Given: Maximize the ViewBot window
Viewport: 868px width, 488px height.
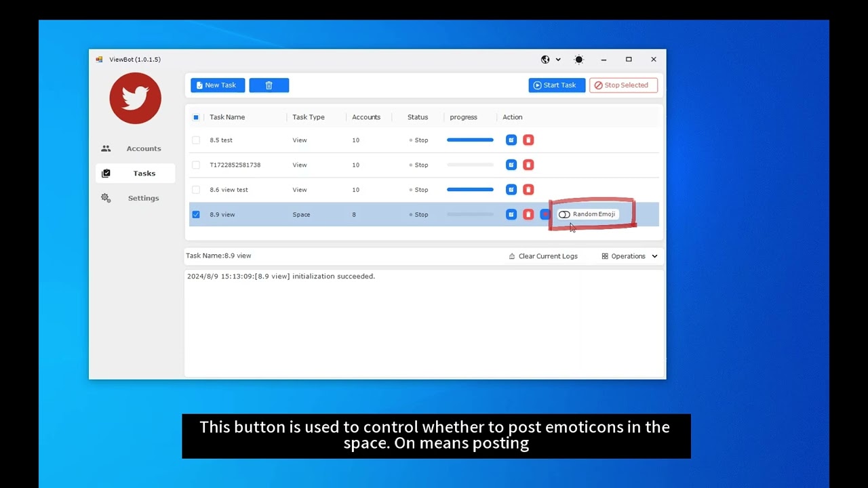Looking at the screenshot, I should click(x=629, y=60).
